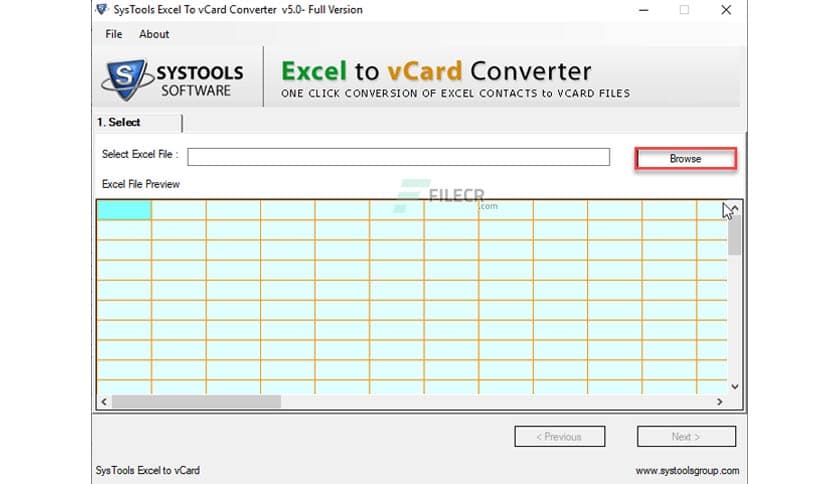836x484 pixels.
Task: Click the Previous button
Action: click(x=560, y=437)
